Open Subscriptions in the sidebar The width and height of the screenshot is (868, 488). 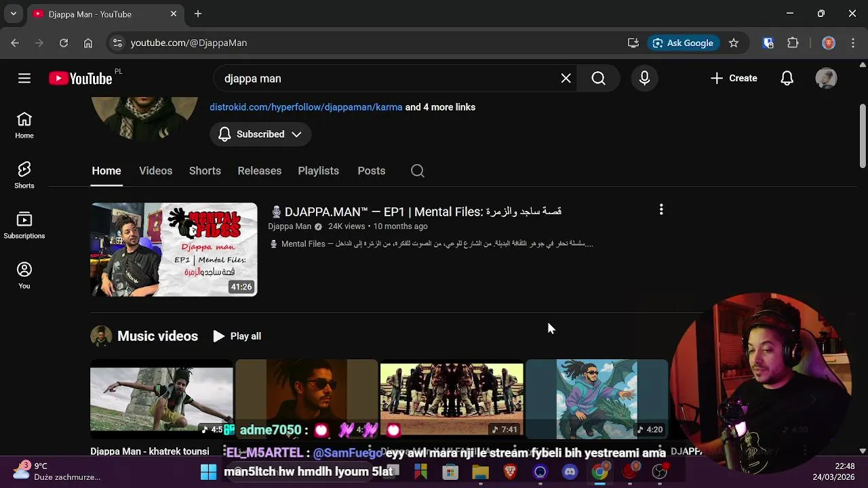click(x=24, y=226)
